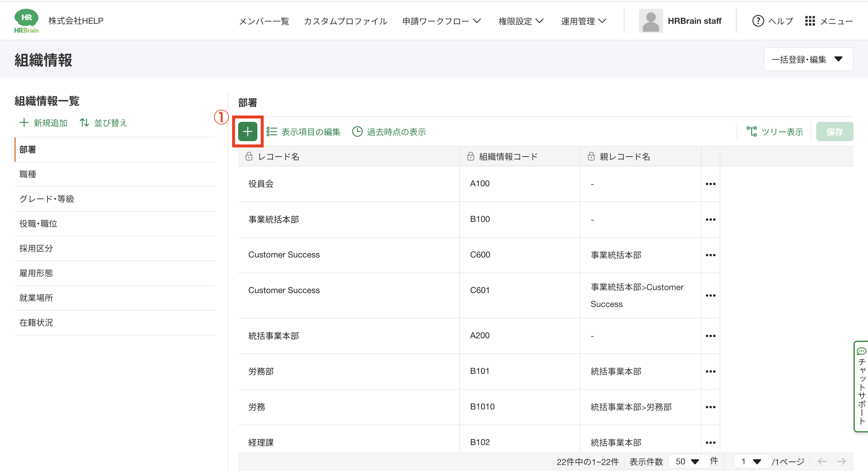This screenshot has height=471, width=868.
Task: Expand the 一括登録・編集 dropdown
Action: click(808, 59)
